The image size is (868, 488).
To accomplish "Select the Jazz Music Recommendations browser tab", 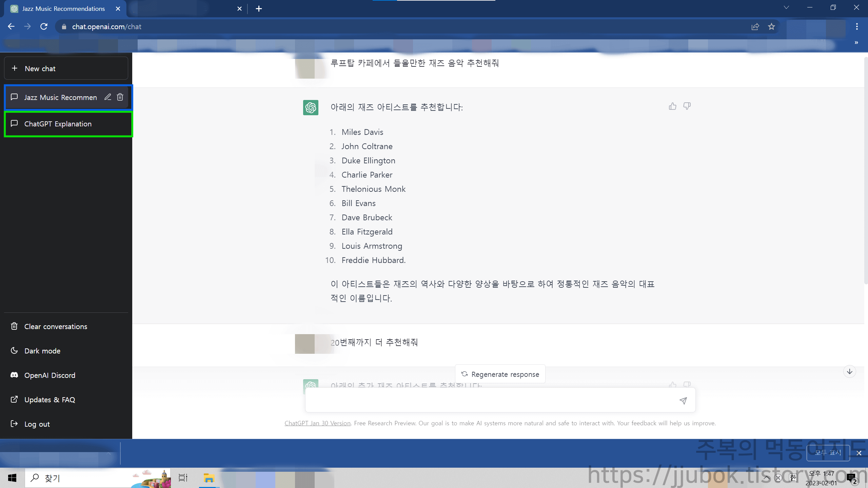I will click(63, 9).
